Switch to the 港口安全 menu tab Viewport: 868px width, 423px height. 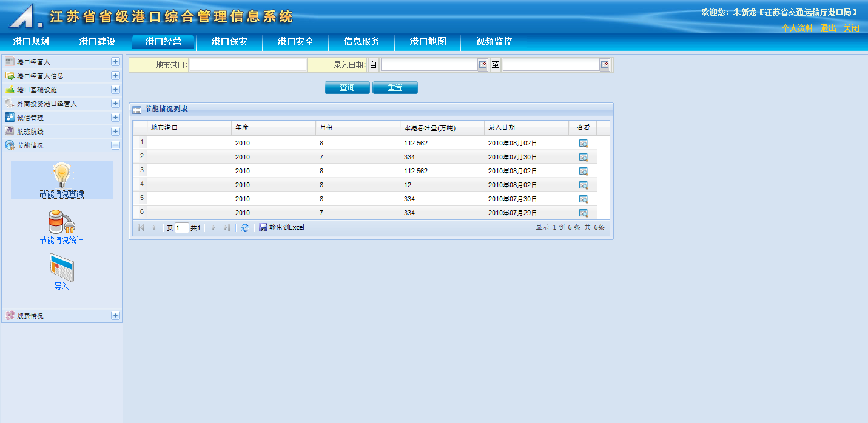[295, 42]
